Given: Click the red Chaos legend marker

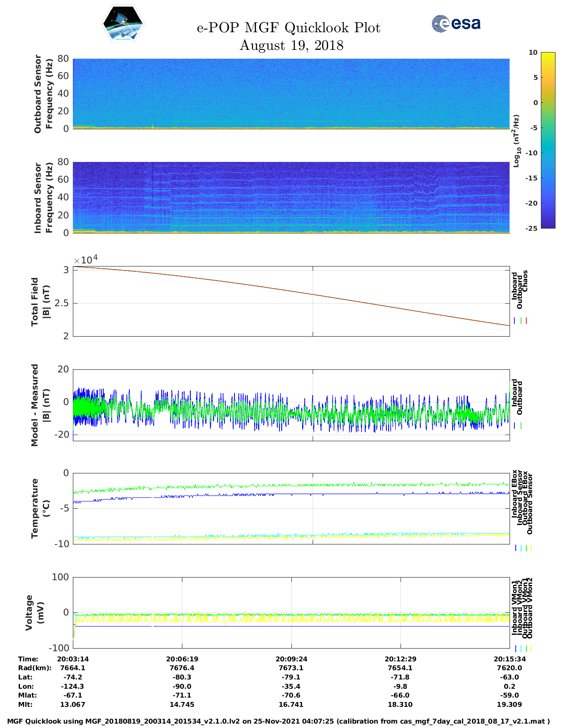Looking at the screenshot, I should [526, 321].
